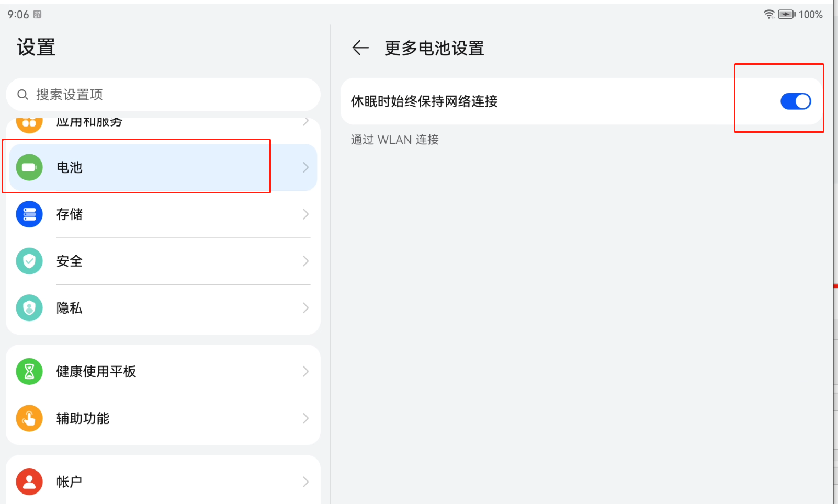Expand the Storage row chevron

click(305, 214)
